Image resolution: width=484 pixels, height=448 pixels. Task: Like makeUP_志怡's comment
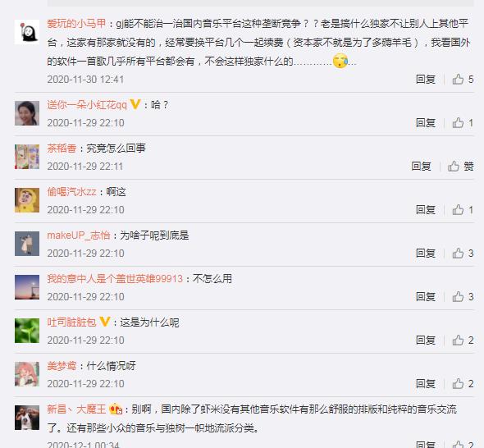463,254
